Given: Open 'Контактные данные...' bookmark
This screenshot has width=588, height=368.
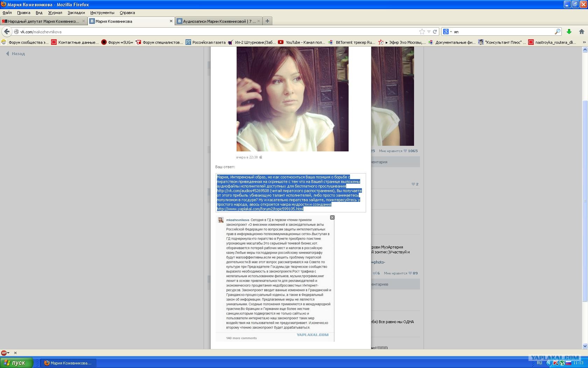Looking at the screenshot, I should click(75, 42).
